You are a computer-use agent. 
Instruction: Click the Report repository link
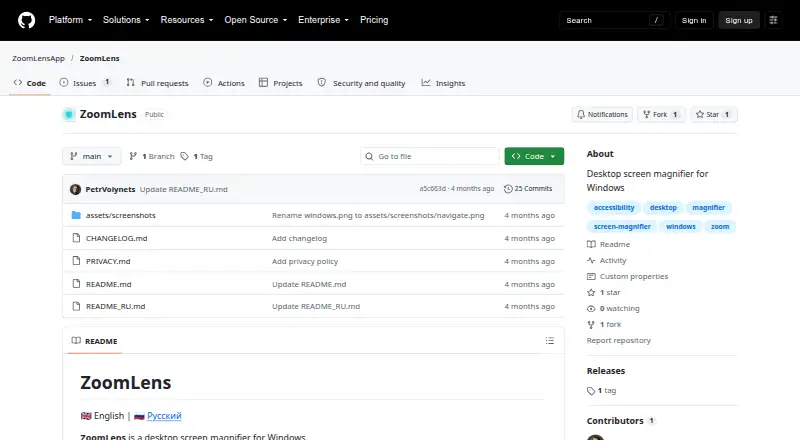618,340
